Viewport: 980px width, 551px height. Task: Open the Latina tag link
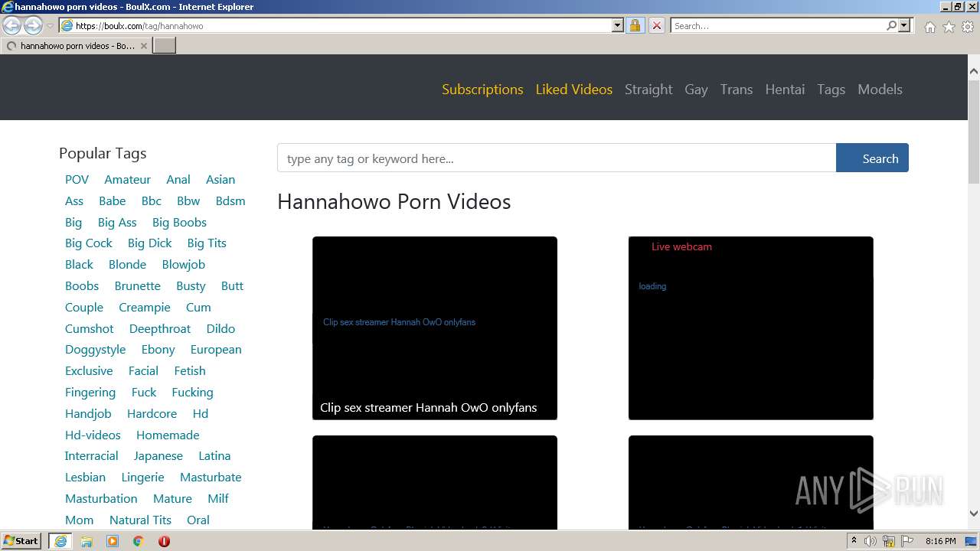pyautogui.click(x=214, y=455)
